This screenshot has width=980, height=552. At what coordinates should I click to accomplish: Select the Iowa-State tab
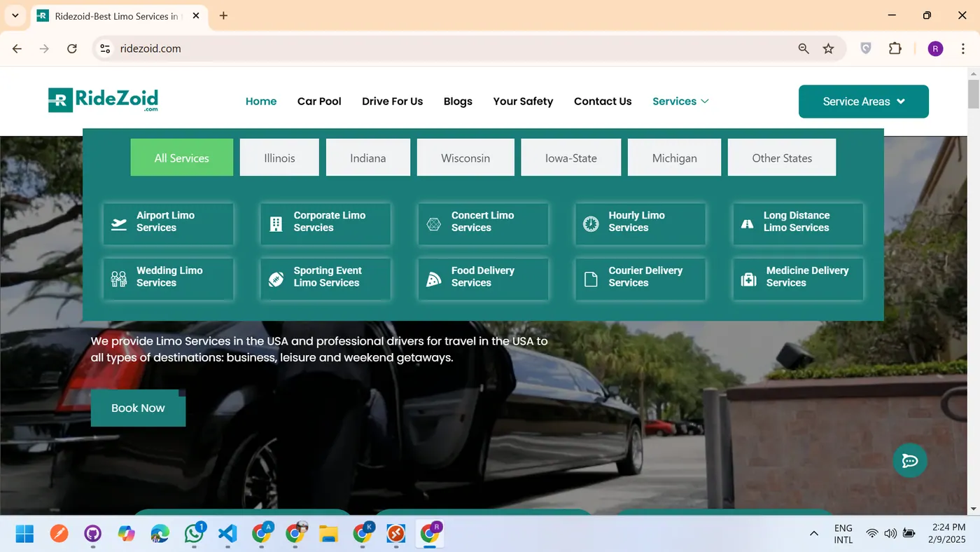coord(571,158)
